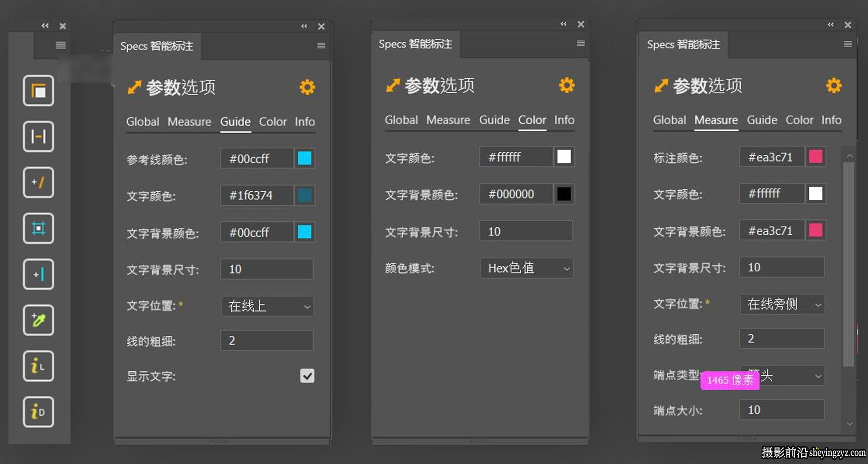868x464 pixels.
Task: Collapse the left toolbar with double arrows
Action: [x=45, y=26]
